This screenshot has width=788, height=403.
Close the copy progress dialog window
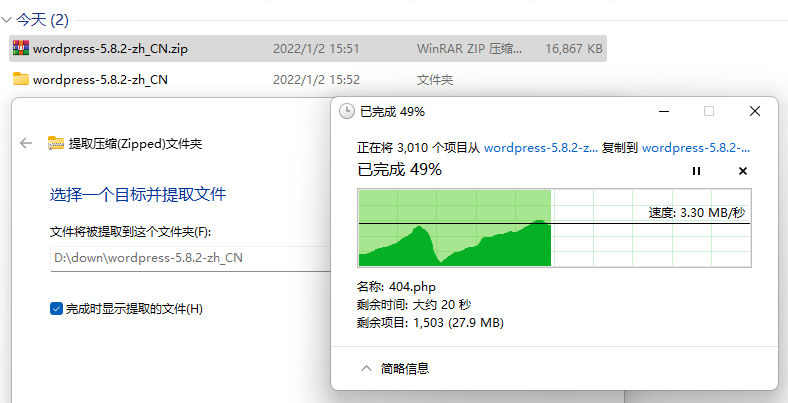[x=755, y=111]
